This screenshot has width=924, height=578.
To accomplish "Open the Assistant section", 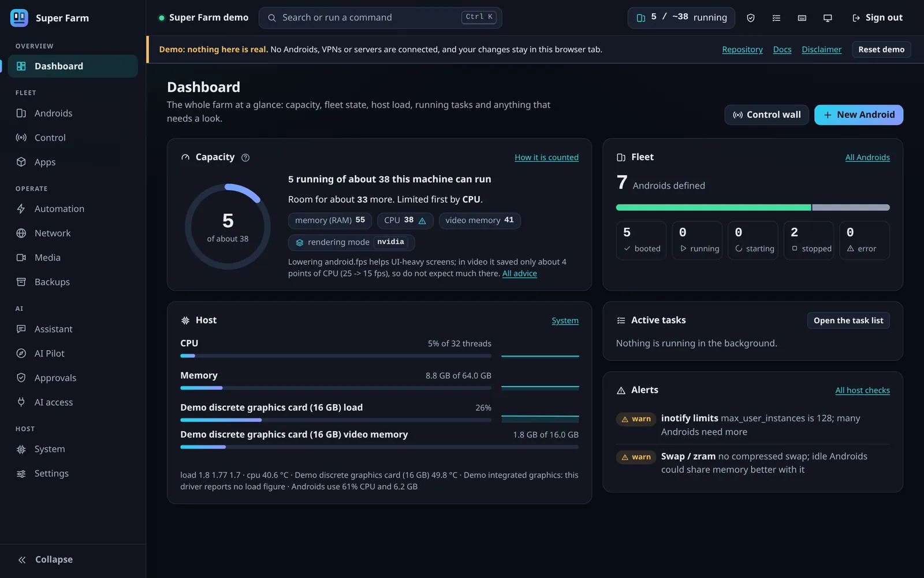I will click(73, 329).
